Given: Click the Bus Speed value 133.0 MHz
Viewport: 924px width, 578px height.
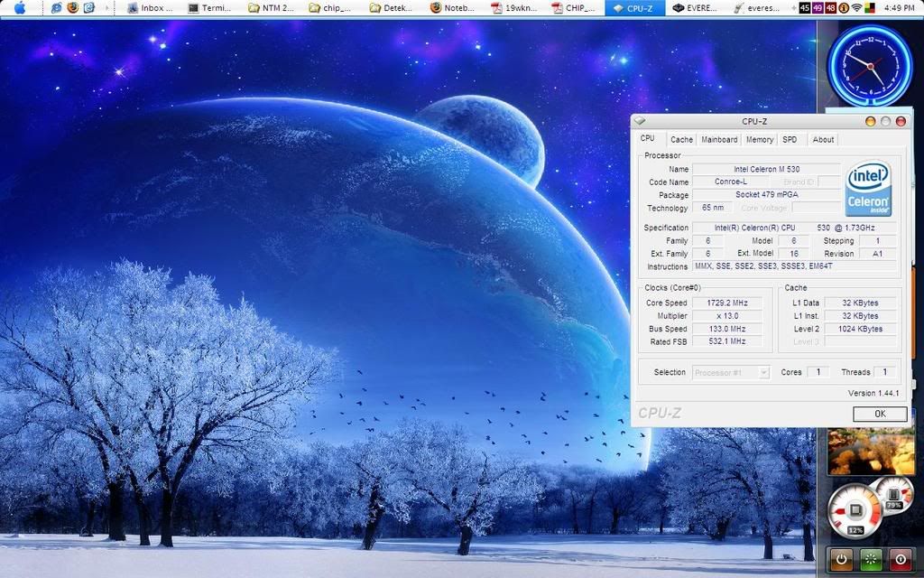Looking at the screenshot, I should [x=727, y=329].
